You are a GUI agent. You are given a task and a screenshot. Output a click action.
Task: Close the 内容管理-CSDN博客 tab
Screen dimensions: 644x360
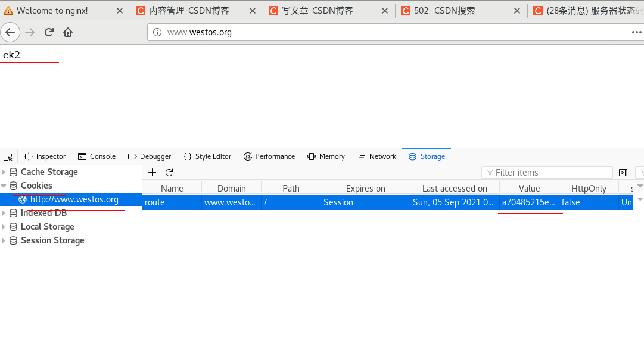click(253, 11)
